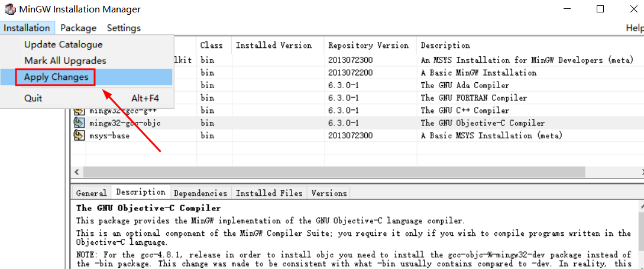Choose Update Catalogue from the menu
The height and width of the screenshot is (269, 644).
63,44
